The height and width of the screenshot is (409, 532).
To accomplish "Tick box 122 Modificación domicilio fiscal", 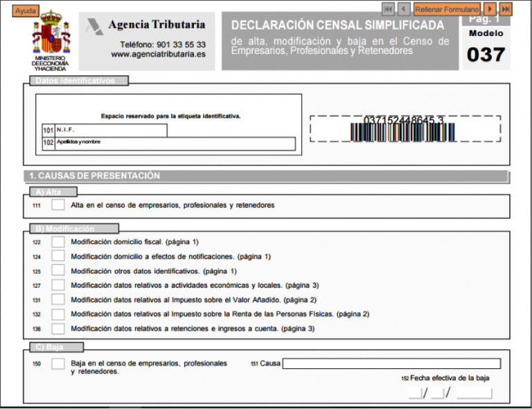I will (x=58, y=242).
